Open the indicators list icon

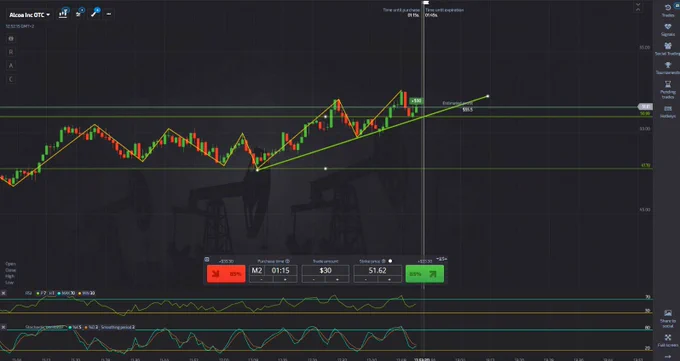[79, 13]
